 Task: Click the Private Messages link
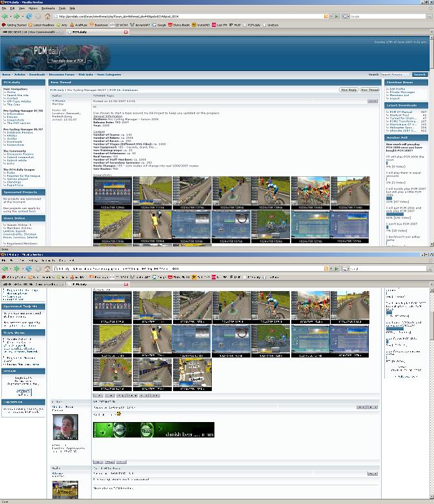coord(402,92)
